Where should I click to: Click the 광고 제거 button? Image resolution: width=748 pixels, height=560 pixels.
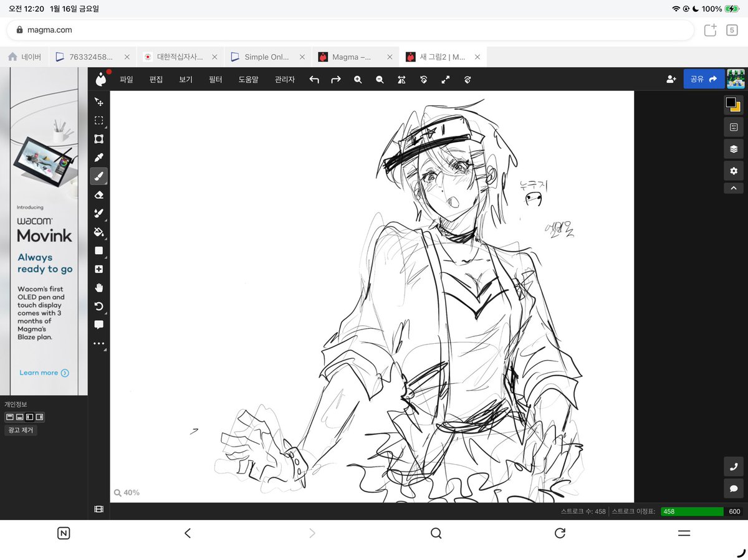[21, 430]
